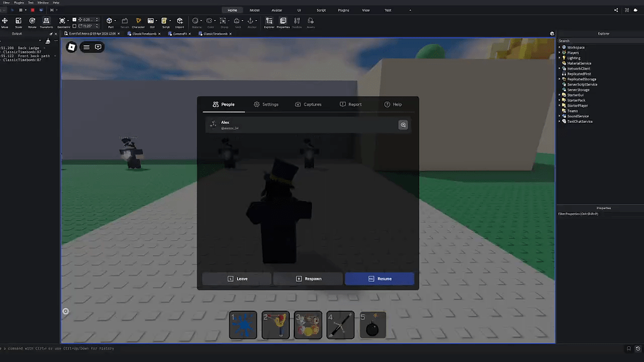Select MaterialService in Explorer
The image size is (644, 362).
point(579,63)
